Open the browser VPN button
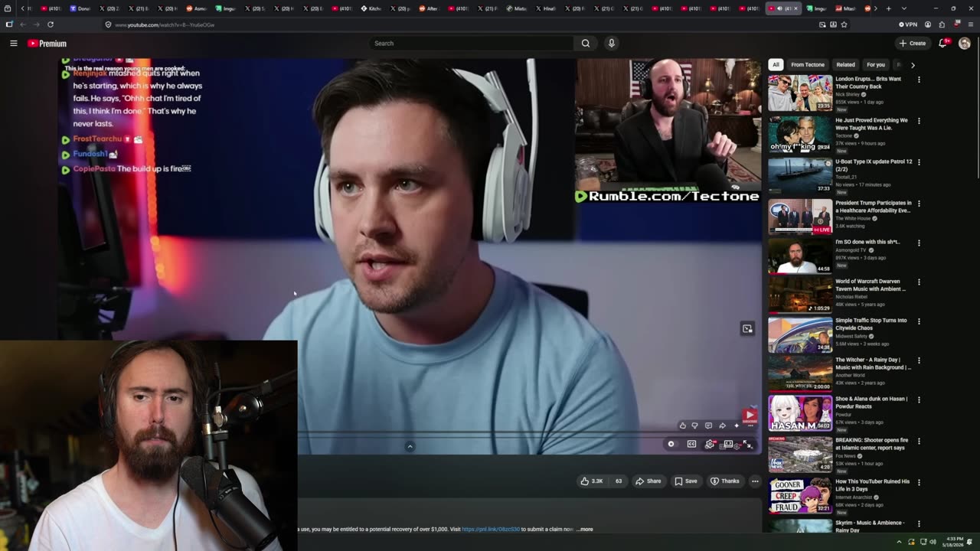This screenshot has height=551, width=980. click(907, 24)
